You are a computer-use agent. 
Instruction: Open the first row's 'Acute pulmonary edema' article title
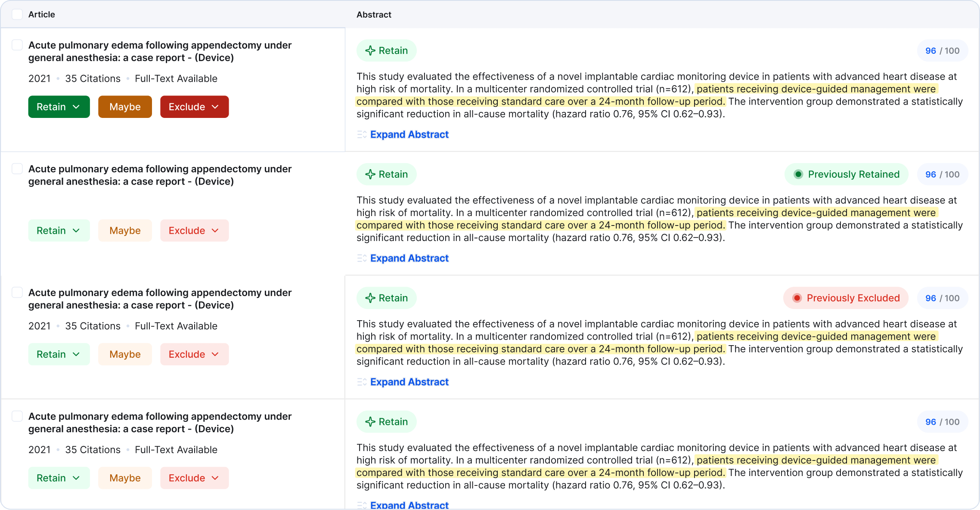coord(160,51)
